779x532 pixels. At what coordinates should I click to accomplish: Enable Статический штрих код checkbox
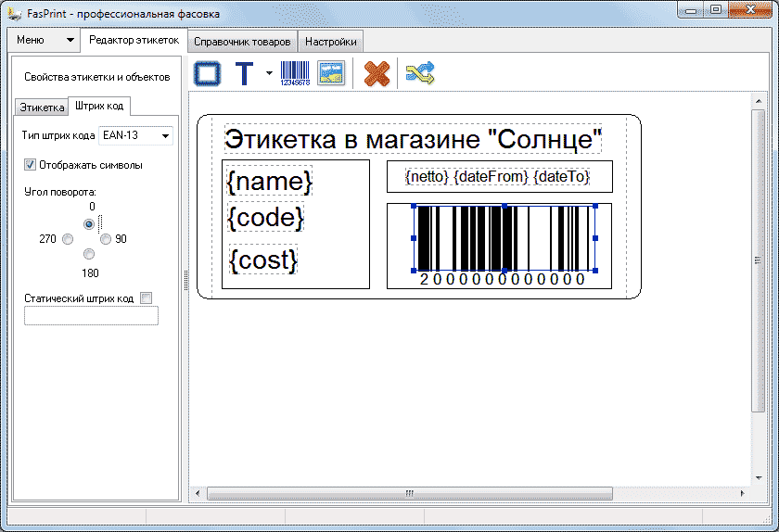(x=147, y=298)
